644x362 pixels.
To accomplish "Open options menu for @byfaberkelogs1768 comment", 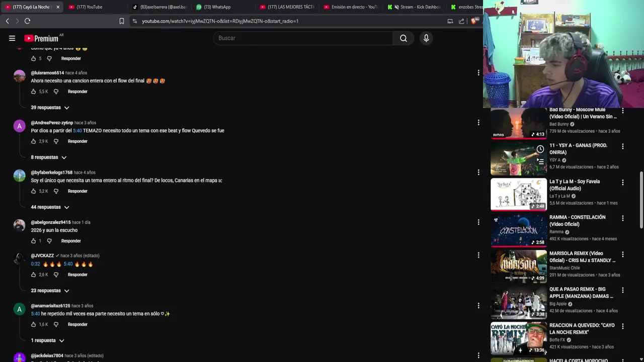I will click(x=478, y=172).
